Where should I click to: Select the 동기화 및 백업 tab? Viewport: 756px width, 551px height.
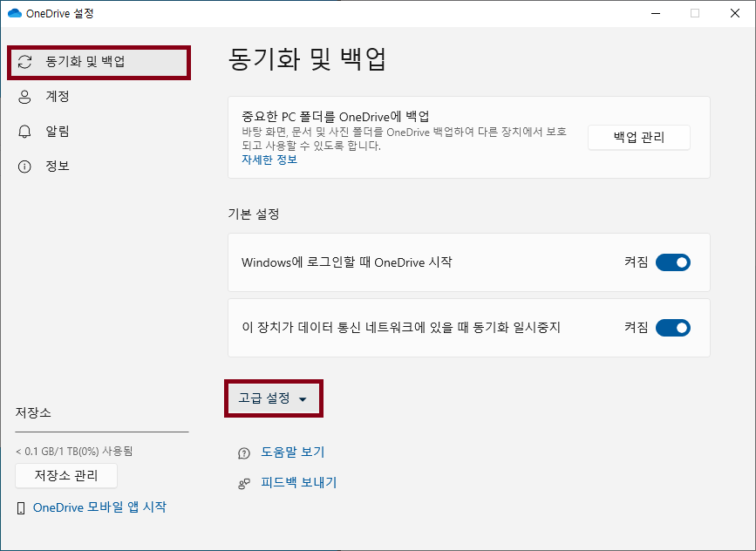[x=99, y=62]
